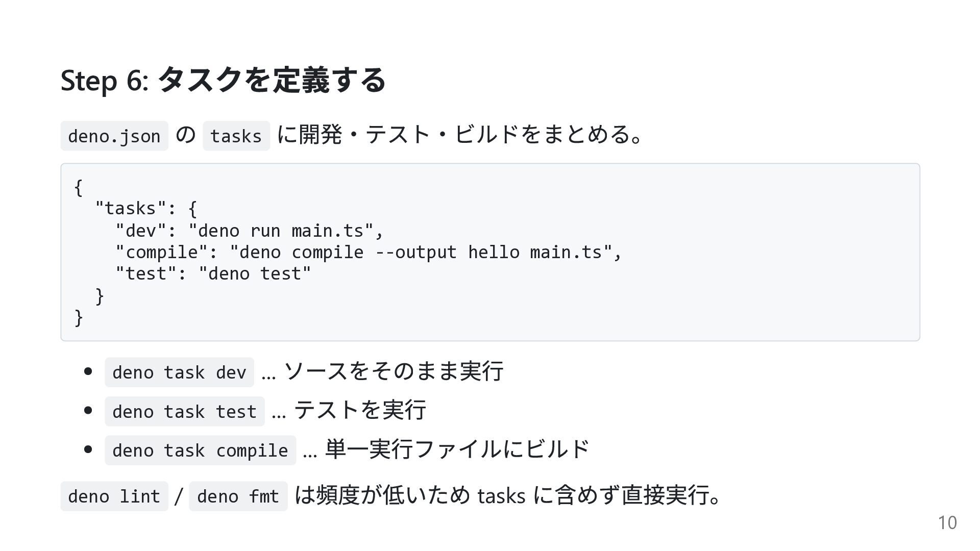980x551 pixels.
Task: Click the opening brace on the first code line
Action: tap(78, 187)
